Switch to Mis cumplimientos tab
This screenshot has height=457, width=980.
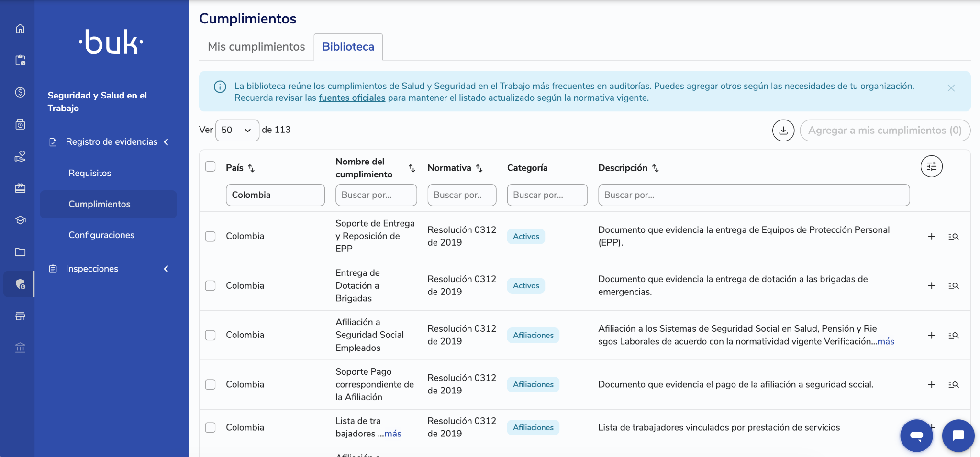[x=256, y=47]
